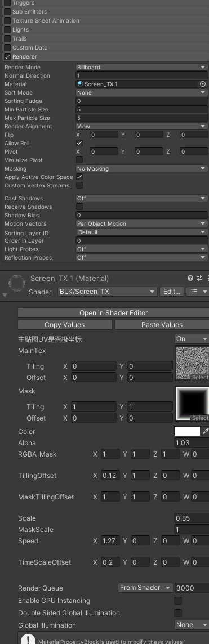This screenshot has height=644, width=209.
Task: Toggle Apply Active Color Space checkbox
Action: [79, 177]
